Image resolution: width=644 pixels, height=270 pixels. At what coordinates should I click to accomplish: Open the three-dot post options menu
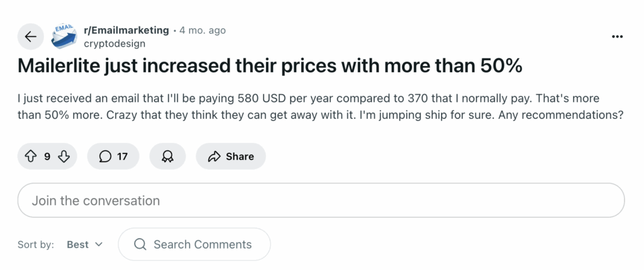click(x=617, y=37)
